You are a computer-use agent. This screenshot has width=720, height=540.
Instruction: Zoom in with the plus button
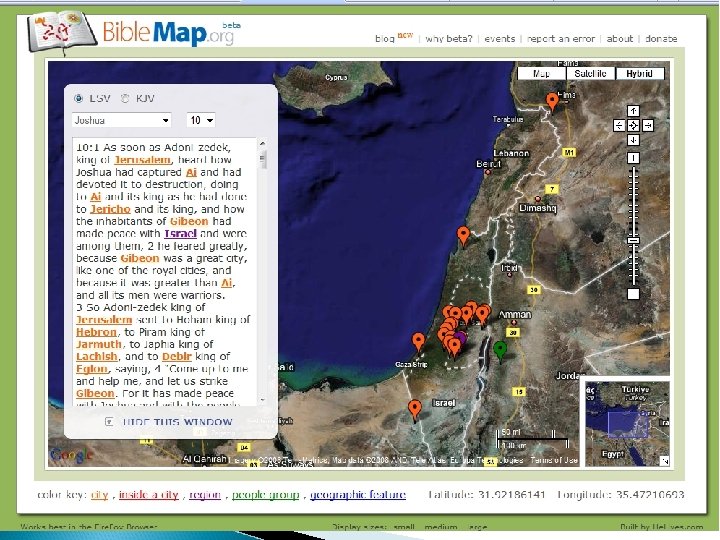point(633,158)
